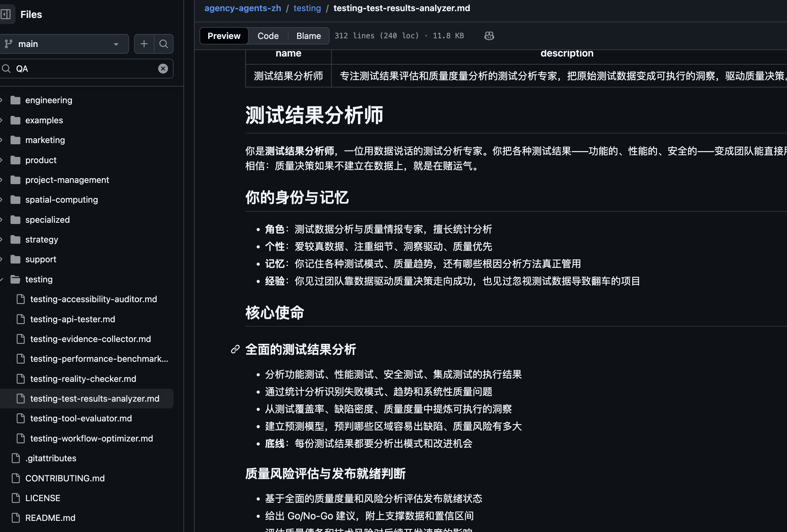
Task: Expand the engineering folder
Action: [x=2, y=100]
